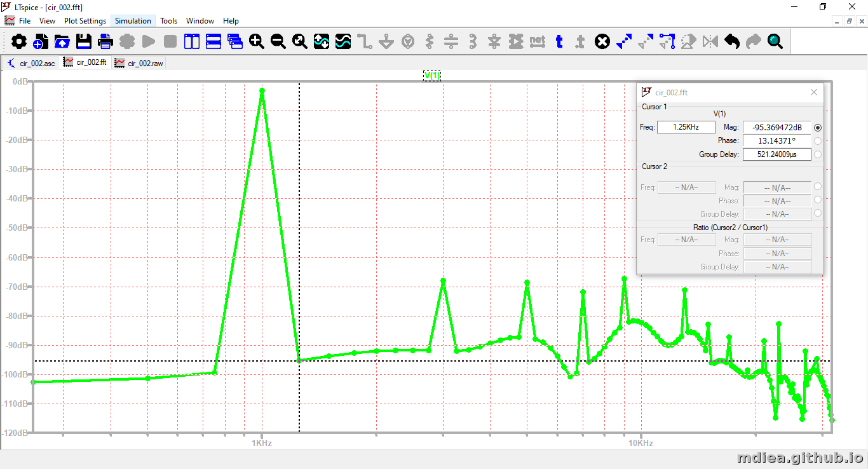Select the Wire drawing tool
Image resolution: width=868 pixels, height=469 pixels.
pyautogui.click(x=365, y=42)
